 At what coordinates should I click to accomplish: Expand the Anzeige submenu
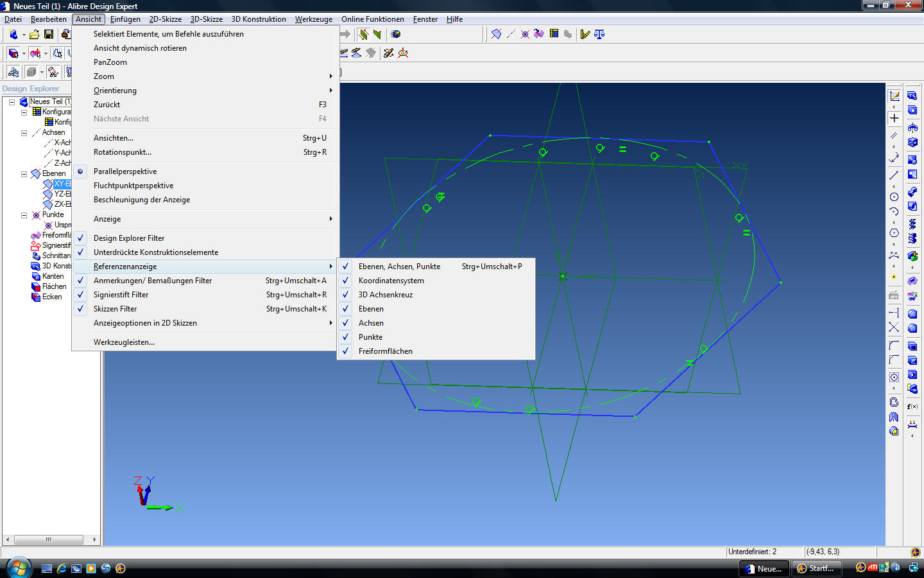[205, 219]
